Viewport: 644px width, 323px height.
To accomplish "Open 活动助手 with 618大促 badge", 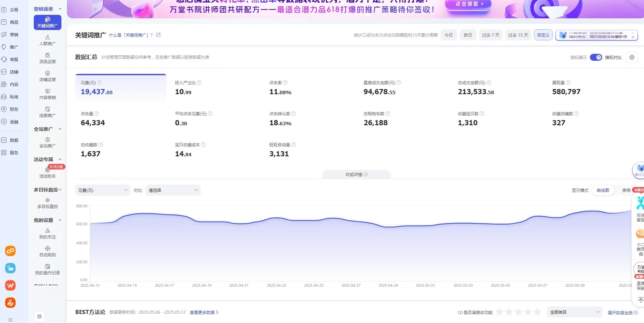I will [48, 173].
